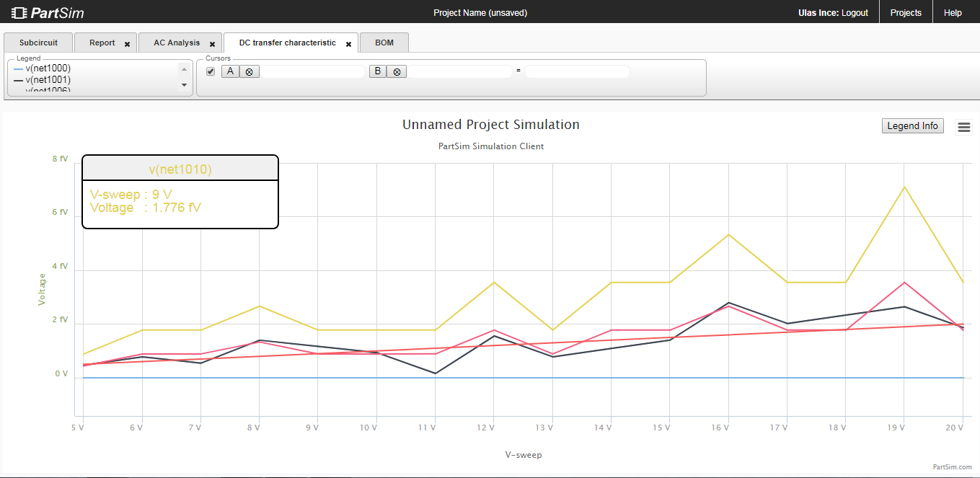Click the 12 V axis label
The width and height of the screenshot is (980, 478).
coord(484,428)
